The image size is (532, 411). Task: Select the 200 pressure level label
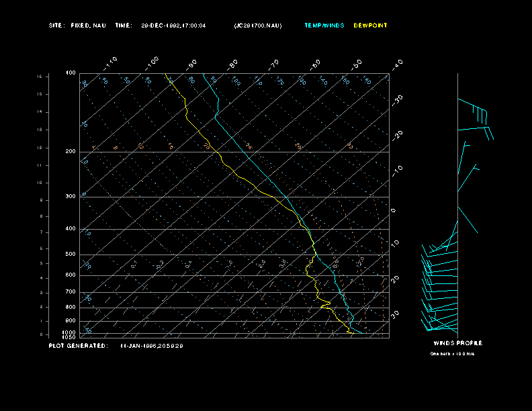pos(71,152)
